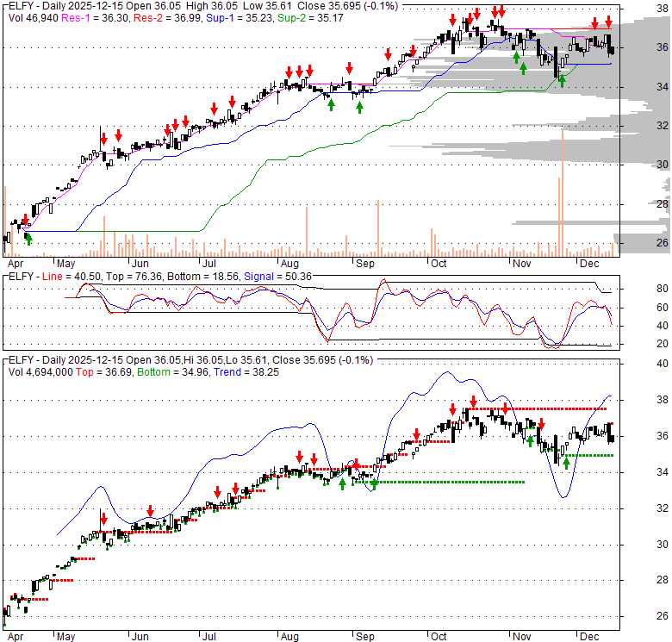Viewport: 672px width, 642px height.
Task: Select the '30' price label on the bottom chart scale
Action: pyautogui.click(x=663, y=545)
